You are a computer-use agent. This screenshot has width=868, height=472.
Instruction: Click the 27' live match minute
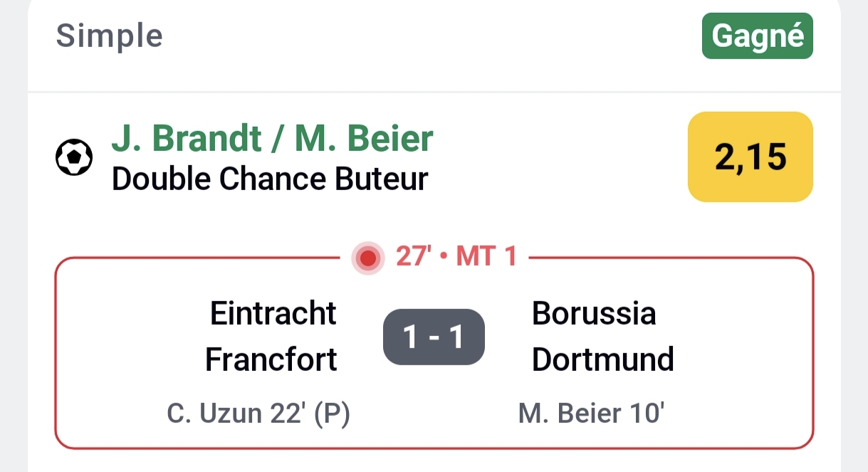tap(414, 257)
